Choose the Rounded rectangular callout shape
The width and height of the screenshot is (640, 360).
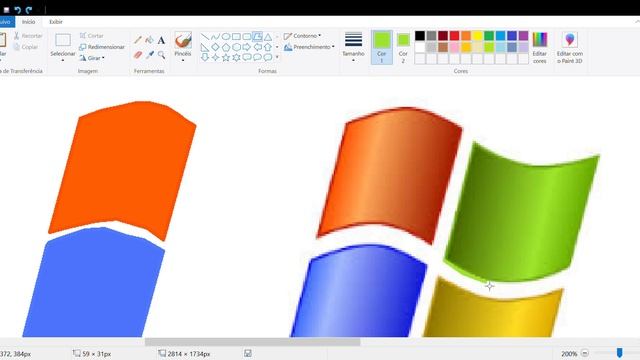click(247, 58)
